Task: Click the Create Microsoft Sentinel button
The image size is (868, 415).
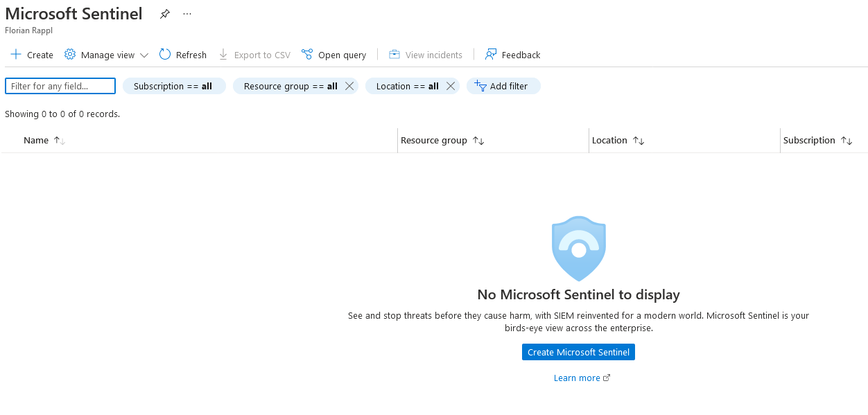Action: coord(578,352)
